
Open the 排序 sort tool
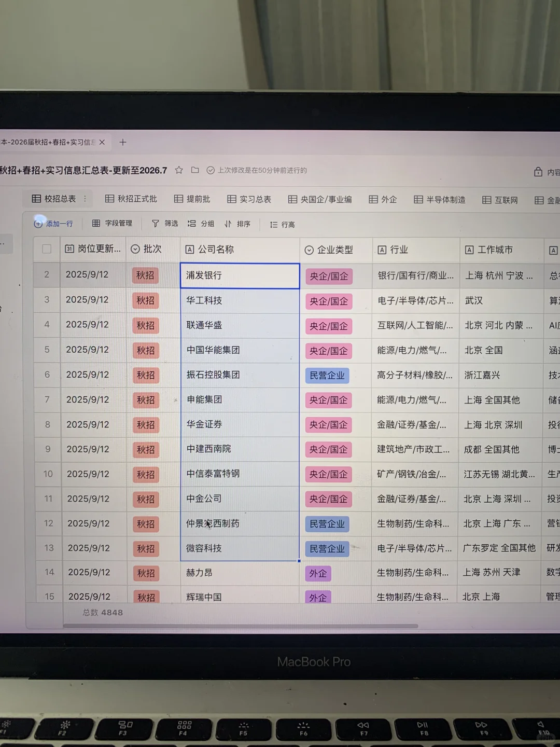(x=237, y=224)
